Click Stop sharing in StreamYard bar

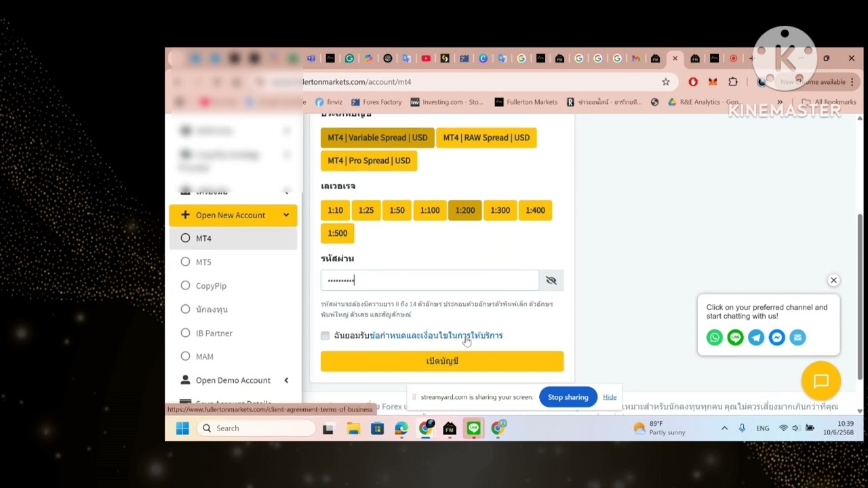(x=568, y=397)
